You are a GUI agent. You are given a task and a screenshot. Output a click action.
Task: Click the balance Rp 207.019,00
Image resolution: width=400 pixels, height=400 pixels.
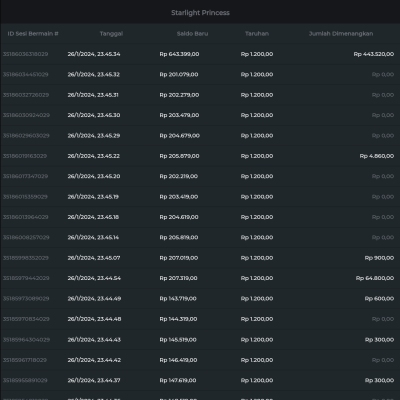(x=179, y=258)
